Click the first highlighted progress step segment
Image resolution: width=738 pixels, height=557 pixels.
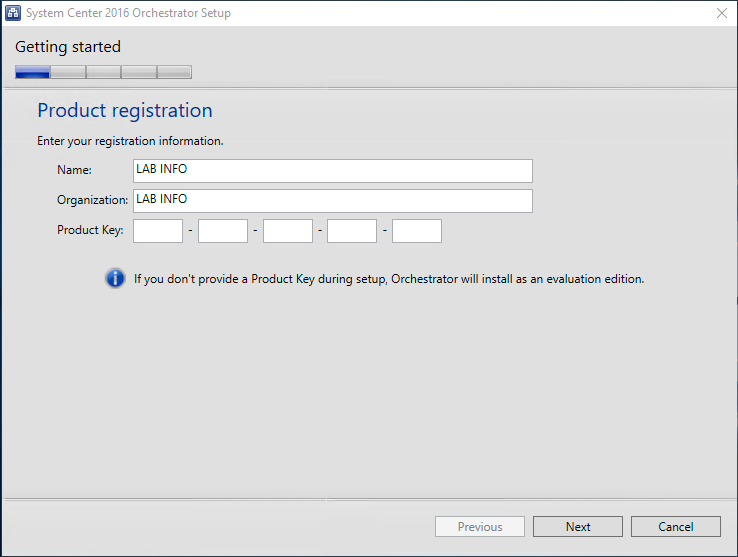pyautogui.click(x=33, y=72)
